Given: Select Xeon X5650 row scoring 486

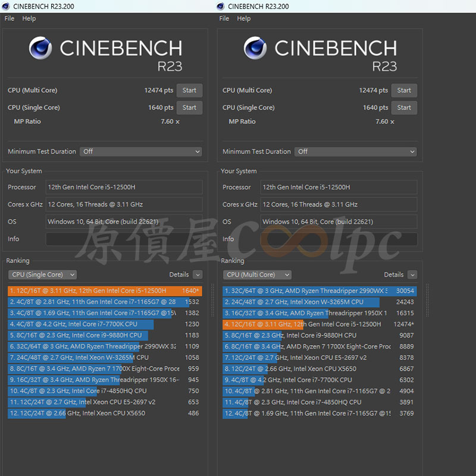Looking at the screenshot, I should click(105, 414).
